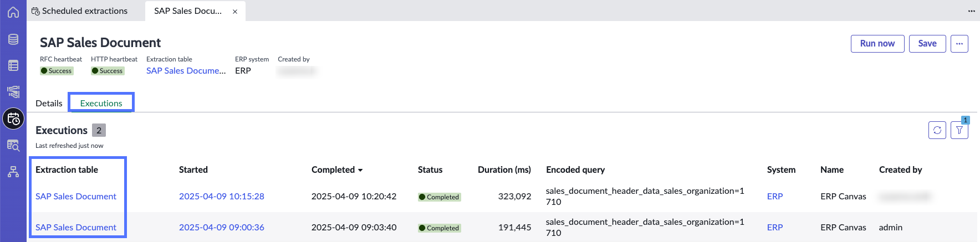
Task: Click ERP Canvas name in the 10:15:28 row
Action: coord(843,196)
